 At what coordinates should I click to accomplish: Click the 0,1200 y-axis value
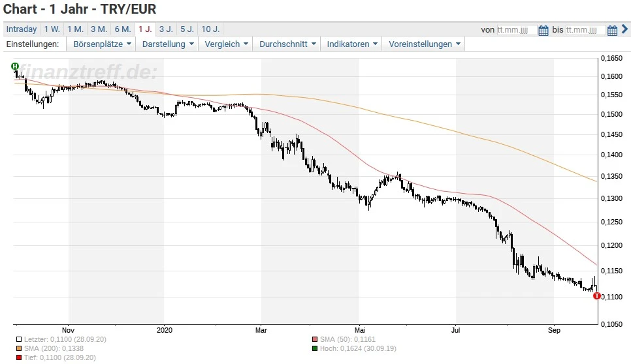[x=611, y=245]
